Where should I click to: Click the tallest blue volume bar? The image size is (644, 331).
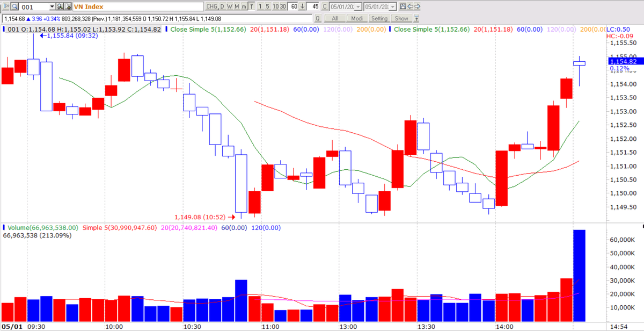tap(580, 275)
